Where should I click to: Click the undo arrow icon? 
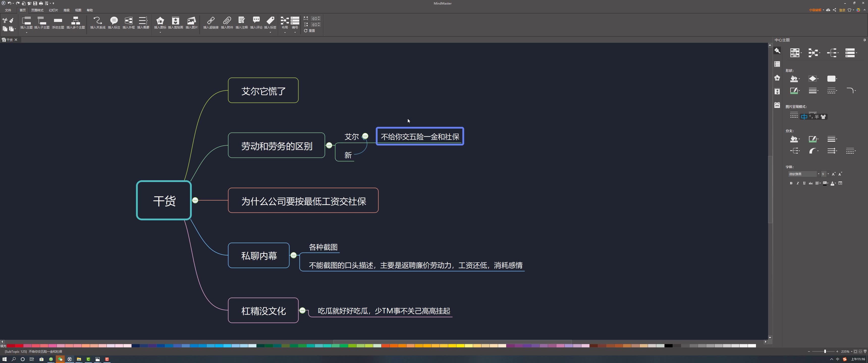pos(9,3)
